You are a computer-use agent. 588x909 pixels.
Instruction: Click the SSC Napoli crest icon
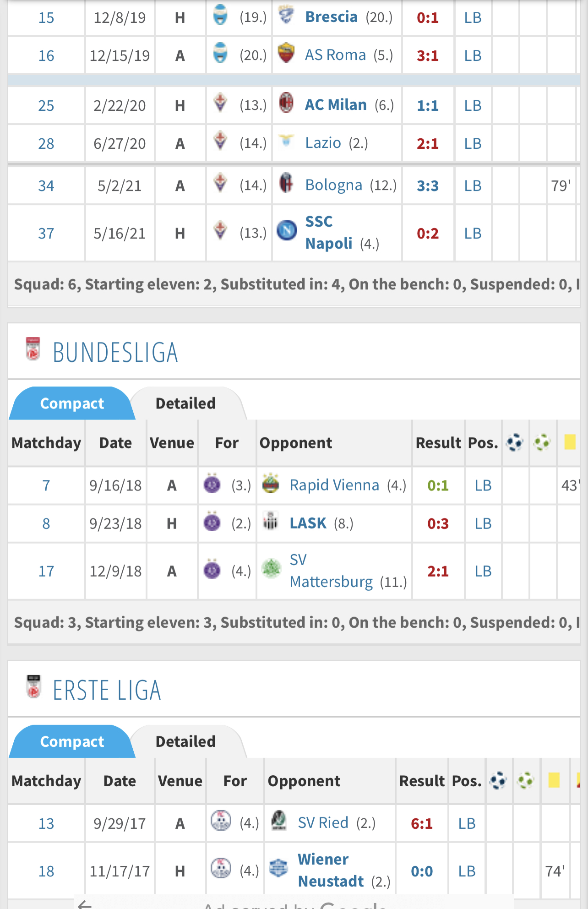click(287, 230)
